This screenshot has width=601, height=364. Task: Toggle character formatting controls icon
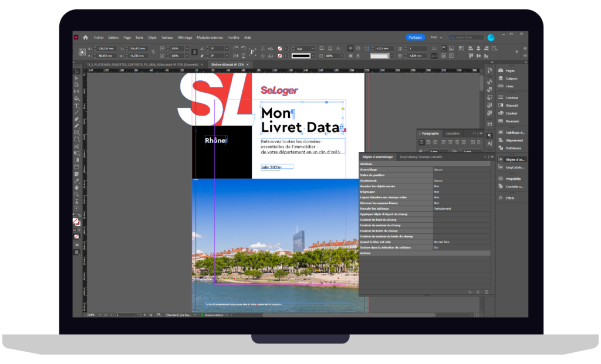point(489,144)
